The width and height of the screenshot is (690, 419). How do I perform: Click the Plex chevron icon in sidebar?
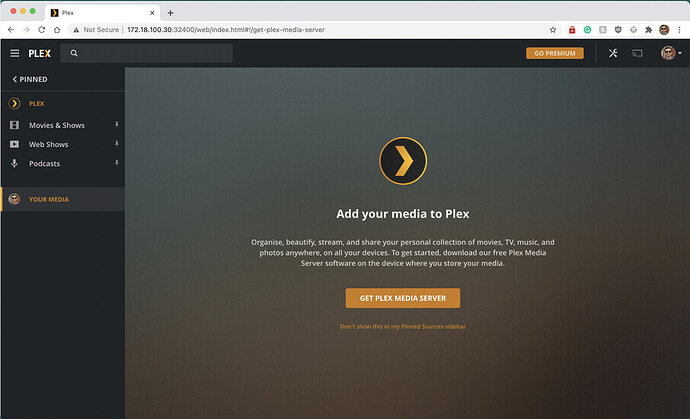point(15,103)
